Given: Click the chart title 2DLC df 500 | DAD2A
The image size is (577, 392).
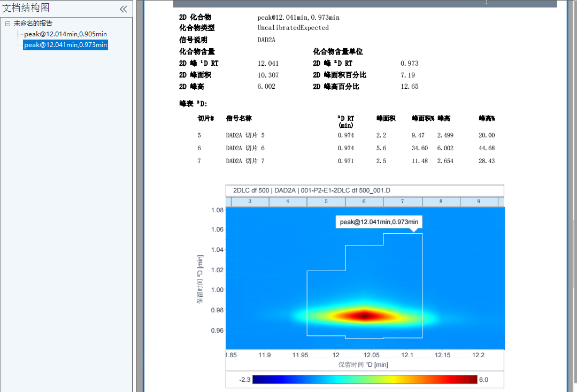Looking at the screenshot, I should 311,190.
